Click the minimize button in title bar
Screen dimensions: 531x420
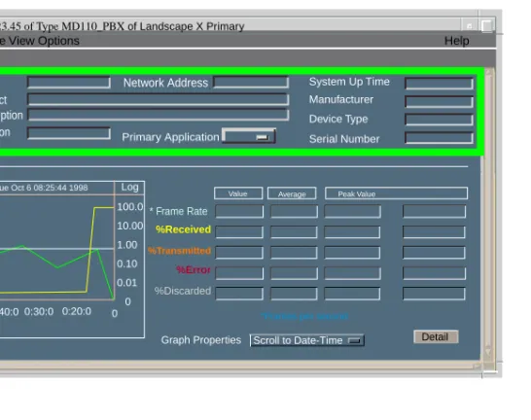[470, 25]
